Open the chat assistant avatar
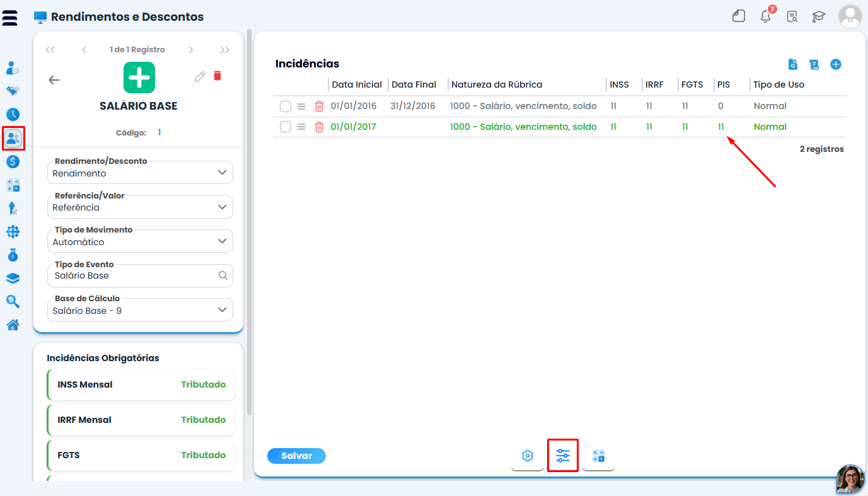 tap(850, 479)
